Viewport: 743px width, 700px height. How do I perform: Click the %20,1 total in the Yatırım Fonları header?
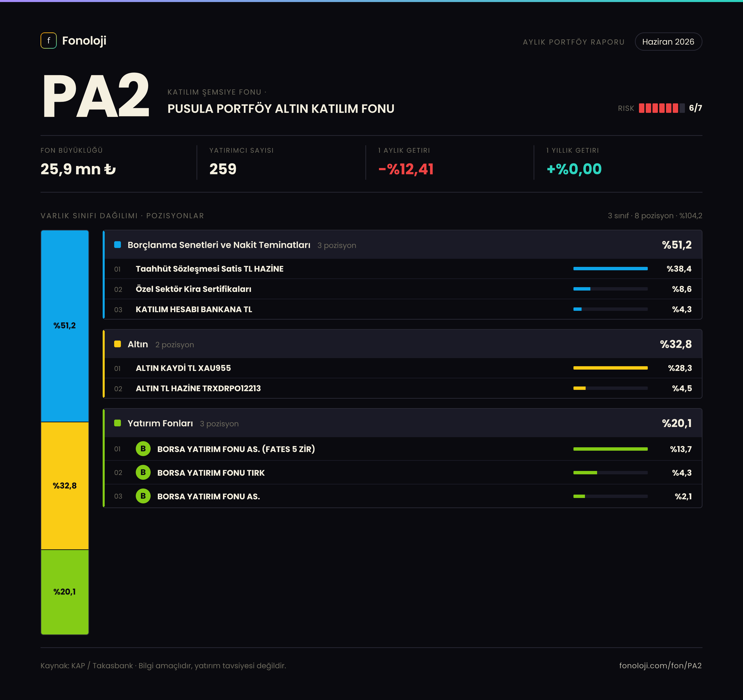[x=677, y=423]
